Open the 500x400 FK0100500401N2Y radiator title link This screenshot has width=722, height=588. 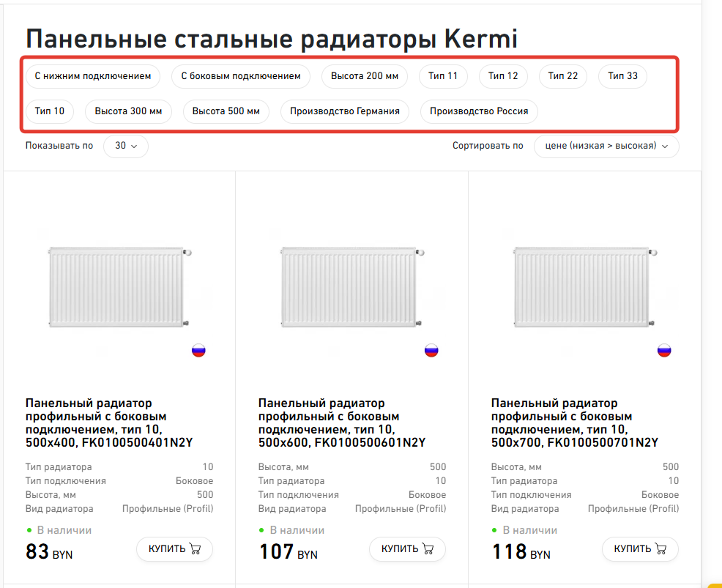coord(109,423)
